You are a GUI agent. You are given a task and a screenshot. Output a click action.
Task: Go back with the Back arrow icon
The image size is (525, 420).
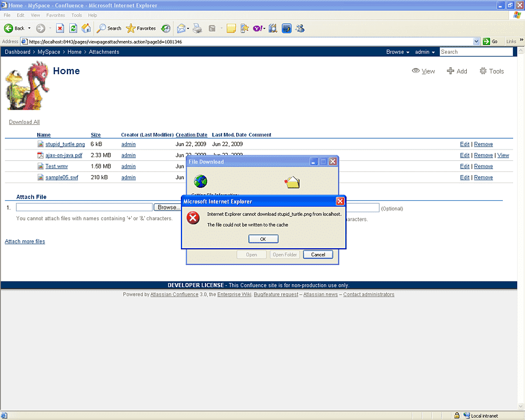(9, 29)
